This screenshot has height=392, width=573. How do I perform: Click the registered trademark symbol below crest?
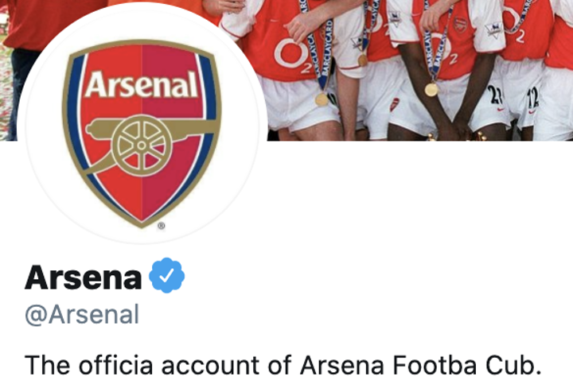coord(162,226)
